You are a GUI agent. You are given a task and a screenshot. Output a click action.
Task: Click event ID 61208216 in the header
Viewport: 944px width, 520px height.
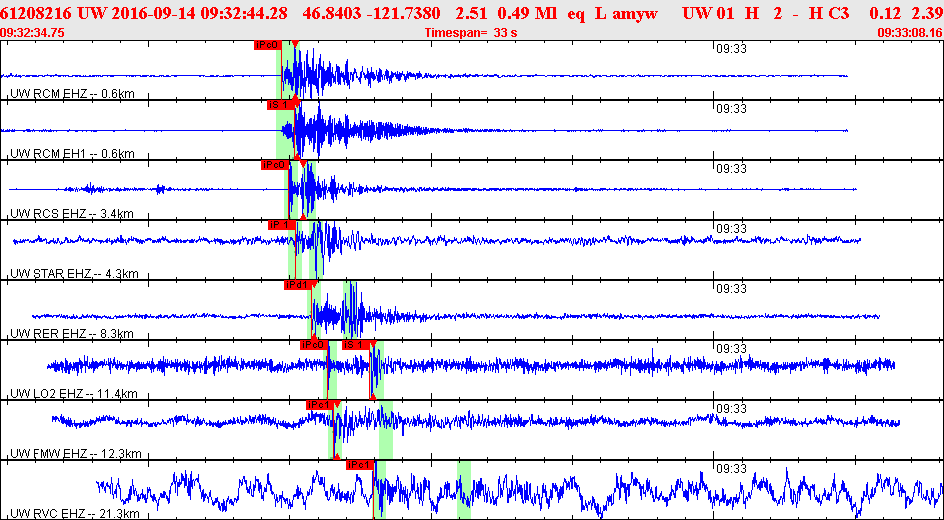pos(37,12)
